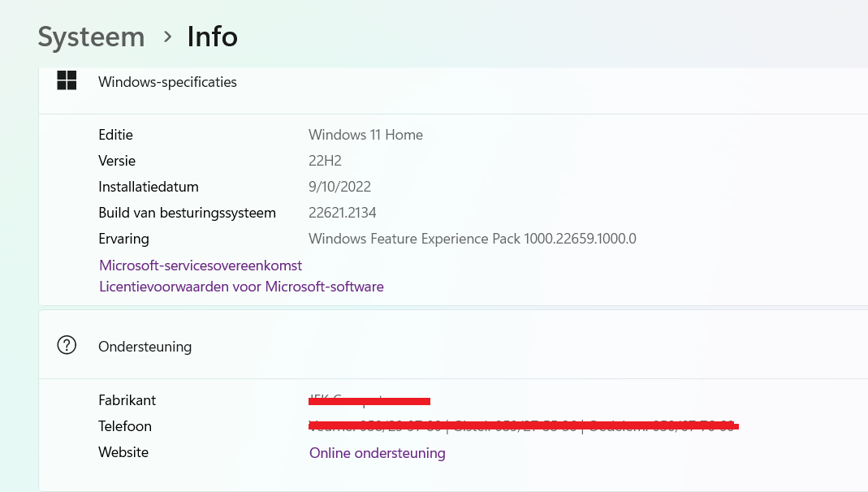
Task: Click the Editie label
Action: click(x=115, y=135)
